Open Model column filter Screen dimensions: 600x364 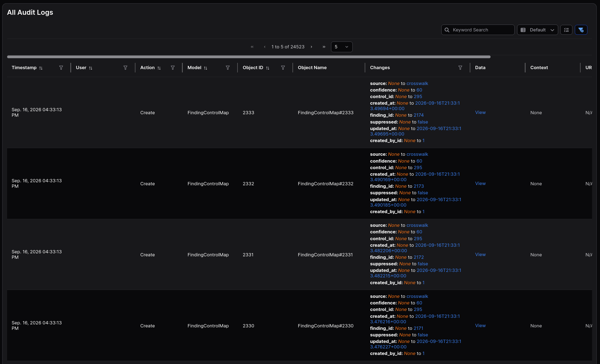228,67
